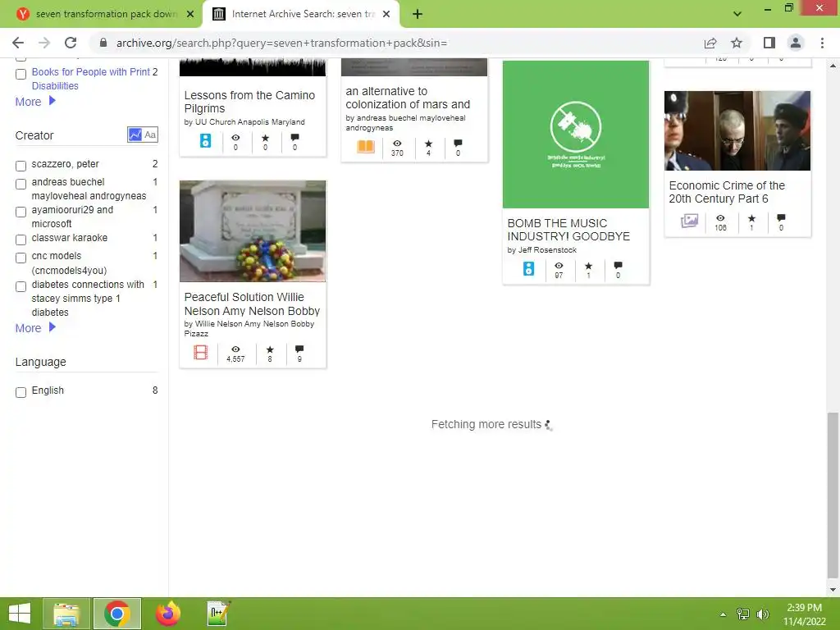Viewport: 840px width, 630px height.
Task: Click the address bar URL field
Action: coord(281,43)
